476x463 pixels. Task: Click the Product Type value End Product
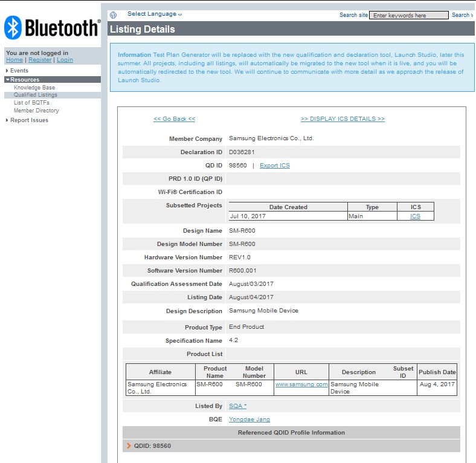pos(246,327)
